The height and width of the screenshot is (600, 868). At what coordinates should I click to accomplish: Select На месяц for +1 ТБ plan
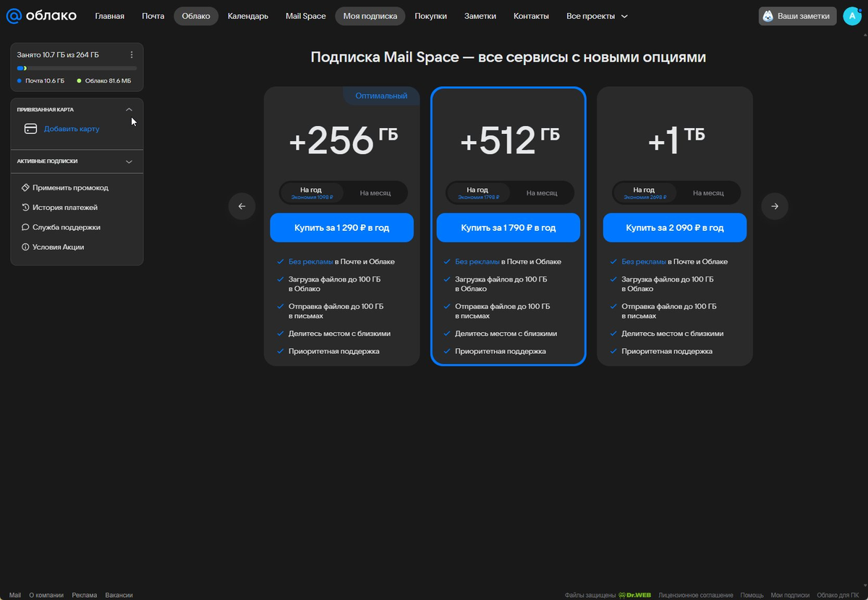[x=708, y=193]
